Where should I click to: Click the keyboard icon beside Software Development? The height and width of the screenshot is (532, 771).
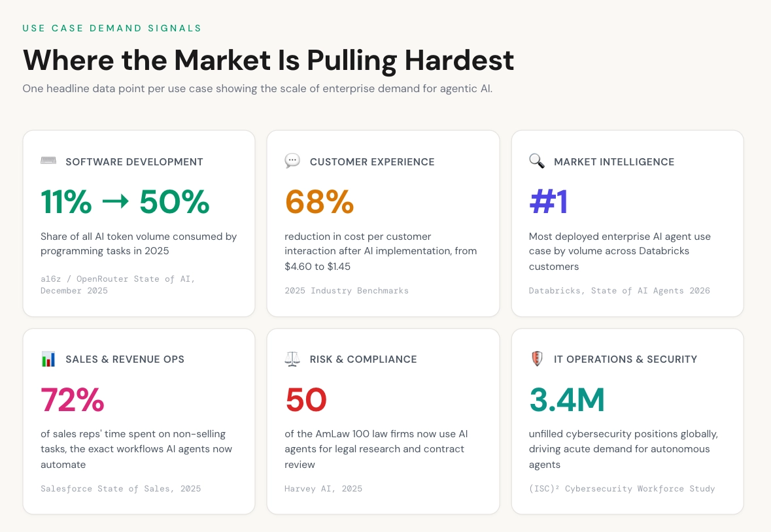(x=48, y=161)
